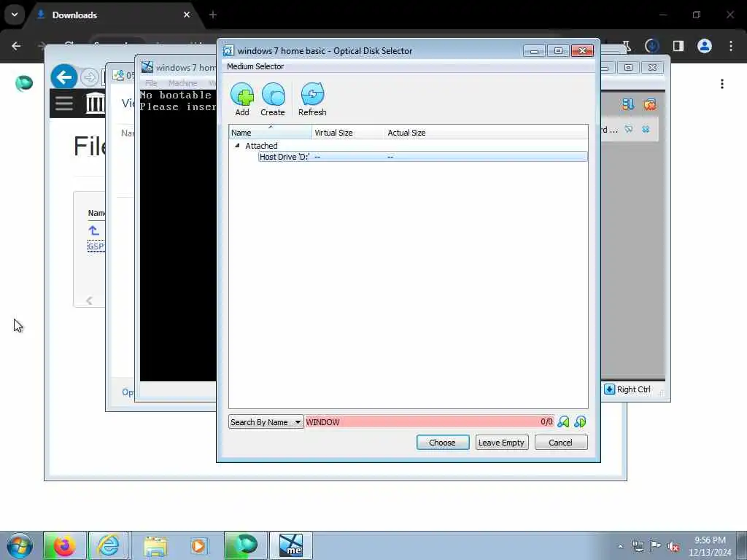Screen dimensions: 747x560
Task: Click the Right Ctrl host key indicator
Action: click(x=627, y=389)
